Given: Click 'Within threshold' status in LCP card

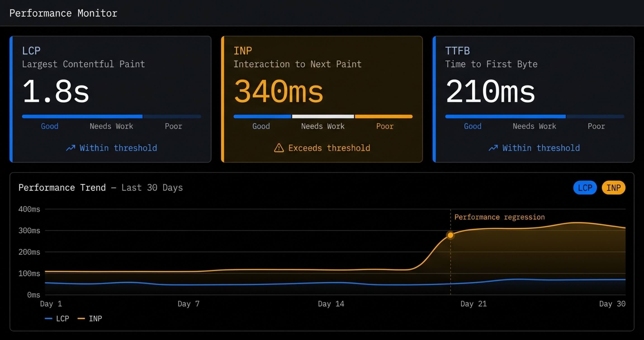Looking at the screenshot, I should pyautogui.click(x=118, y=148).
